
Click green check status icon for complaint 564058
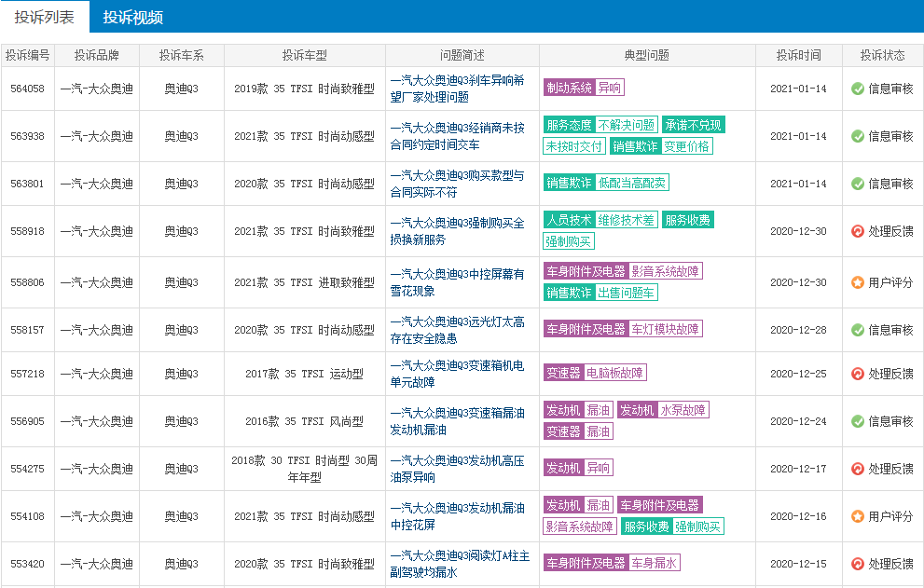coord(858,89)
